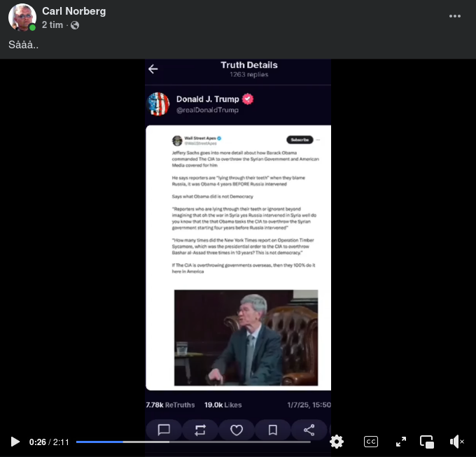Image resolution: width=476 pixels, height=457 pixels.
Task: Click the Subscribe button on the tweet
Action: point(299,139)
